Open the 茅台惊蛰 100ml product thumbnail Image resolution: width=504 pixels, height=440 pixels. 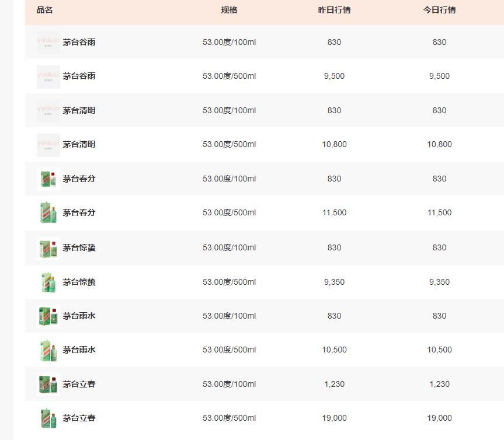48,248
